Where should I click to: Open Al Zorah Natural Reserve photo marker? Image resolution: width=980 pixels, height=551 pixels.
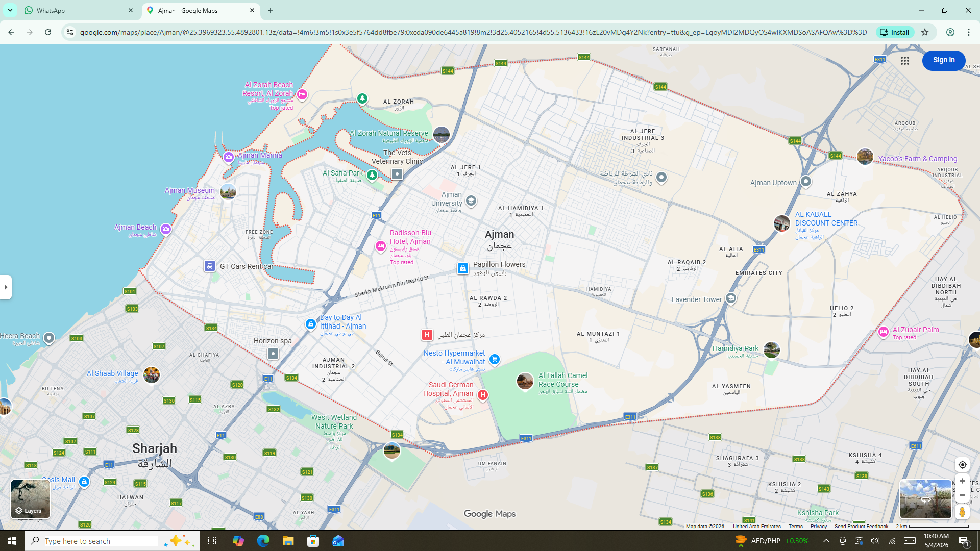(x=442, y=135)
